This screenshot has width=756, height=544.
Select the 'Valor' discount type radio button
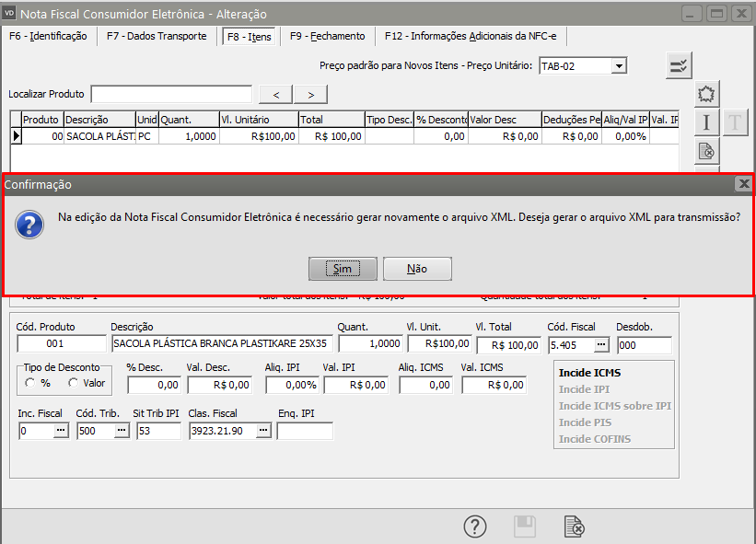coord(72,383)
